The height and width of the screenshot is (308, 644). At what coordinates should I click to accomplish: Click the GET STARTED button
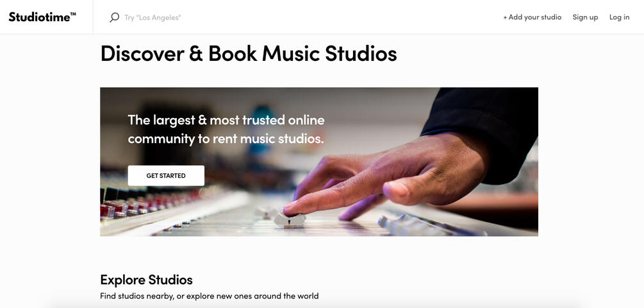pyautogui.click(x=166, y=176)
